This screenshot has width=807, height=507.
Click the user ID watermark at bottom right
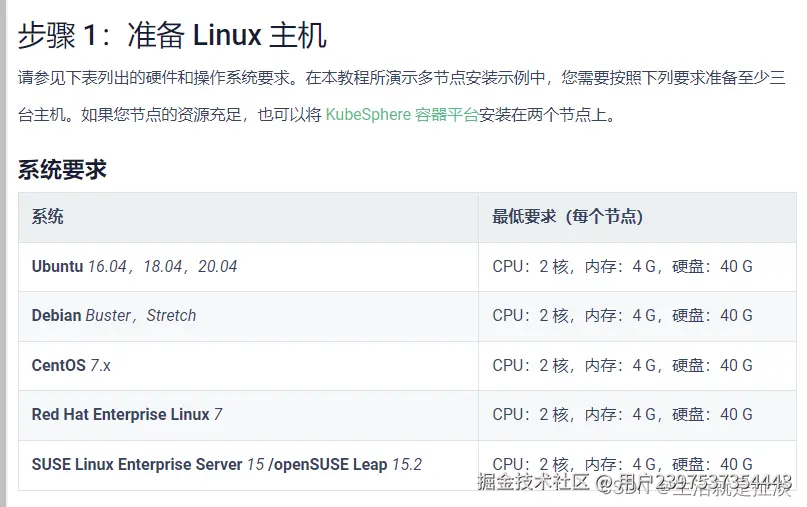pyautogui.click(x=702, y=484)
